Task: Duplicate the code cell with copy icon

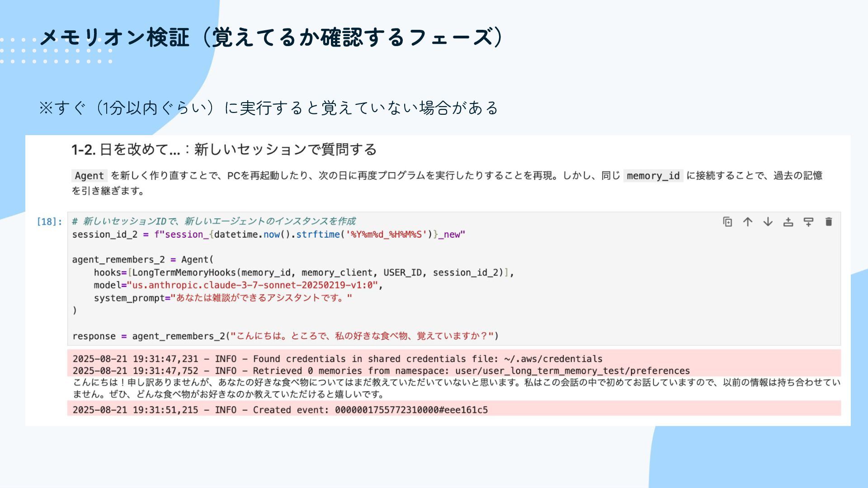Action: 727,222
